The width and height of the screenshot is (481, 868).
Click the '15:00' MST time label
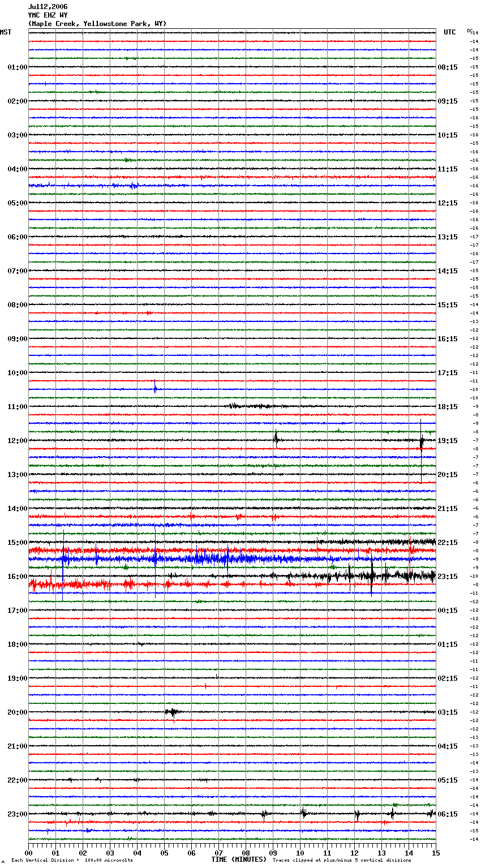coord(18,543)
